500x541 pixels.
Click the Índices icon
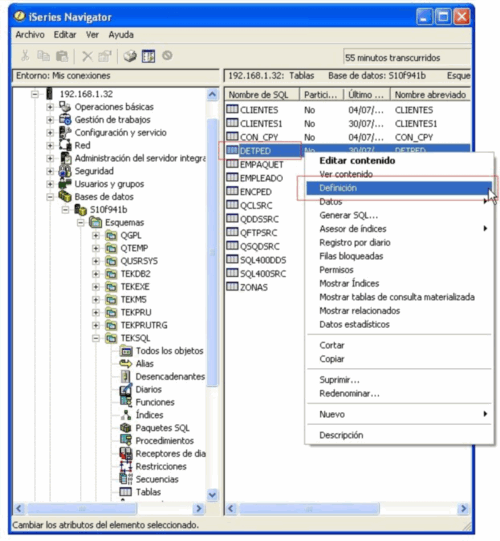(126, 415)
